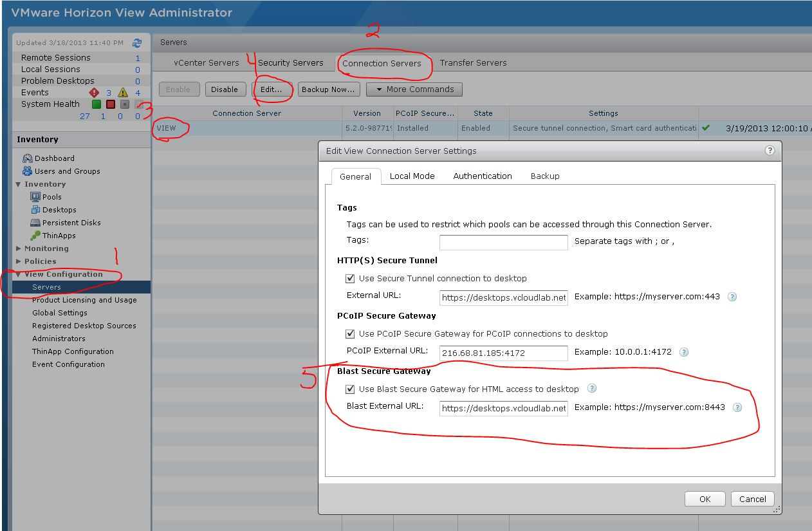Click the Pools monitor icon
The width and height of the screenshot is (812, 531).
pyautogui.click(x=36, y=197)
